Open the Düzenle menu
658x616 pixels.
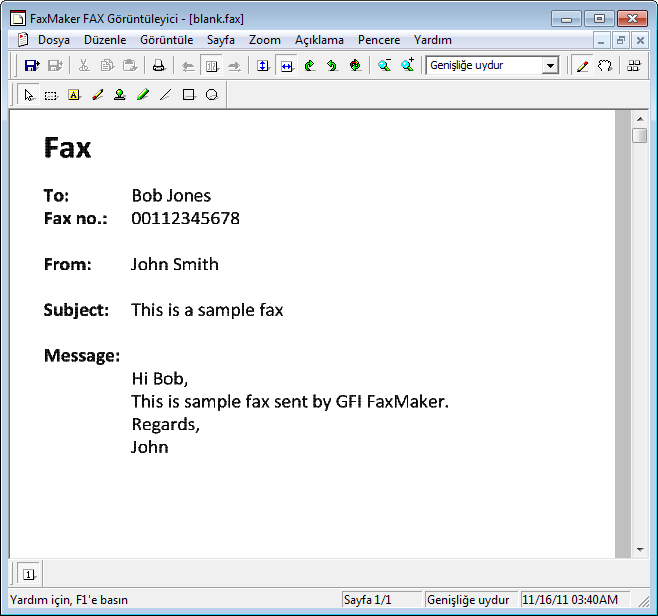point(105,40)
